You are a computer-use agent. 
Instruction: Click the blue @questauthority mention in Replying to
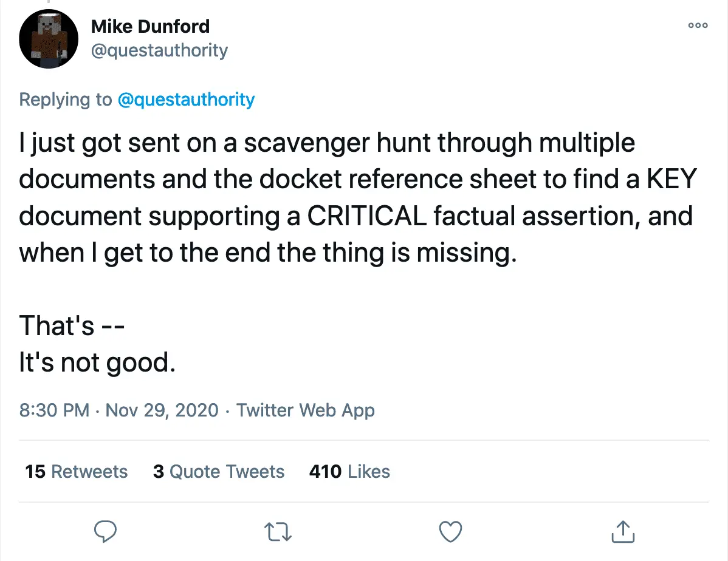coord(185,100)
